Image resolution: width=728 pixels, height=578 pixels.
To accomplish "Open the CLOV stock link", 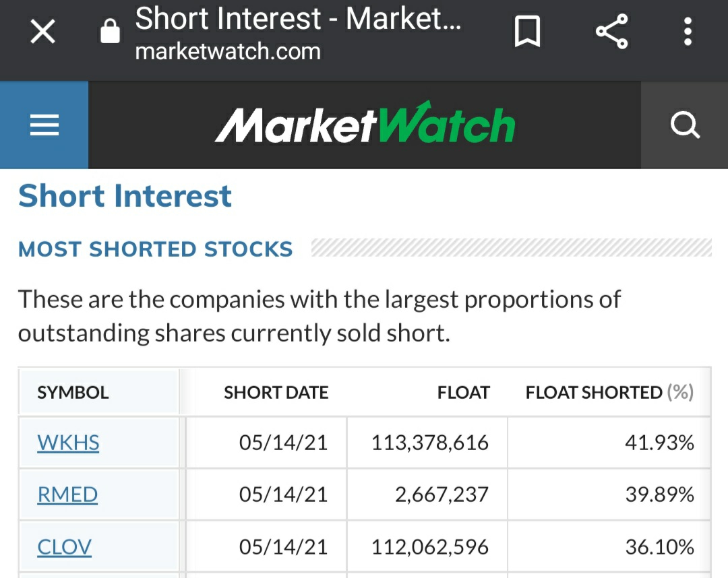I will [x=64, y=547].
